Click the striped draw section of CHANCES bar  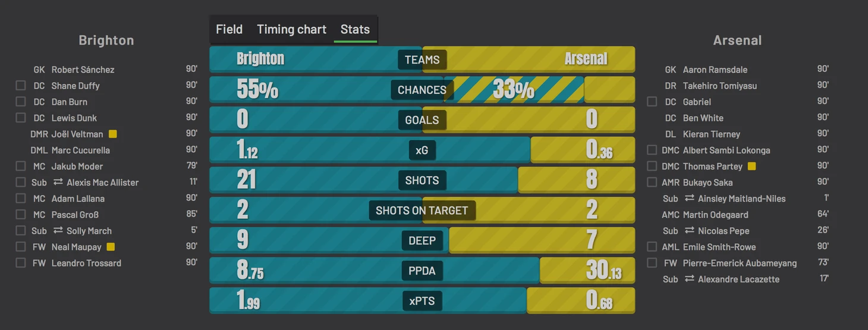tap(514, 89)
